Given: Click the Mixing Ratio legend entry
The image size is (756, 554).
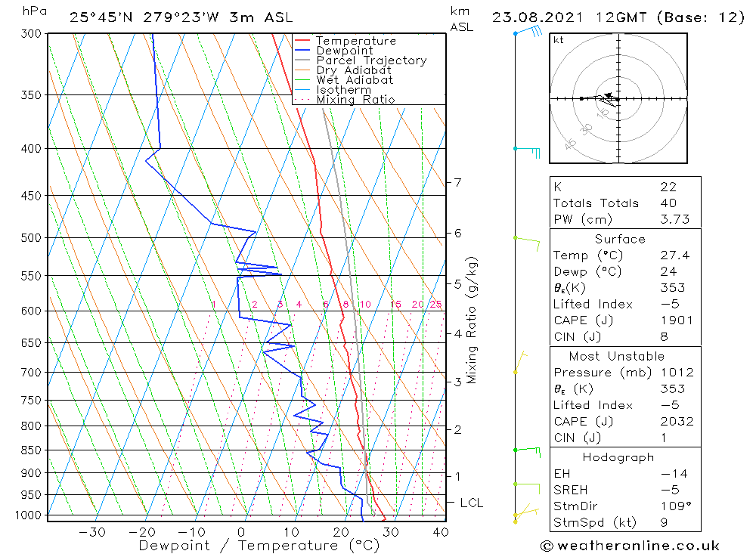Looking at the screenshot, I should 355,99.
